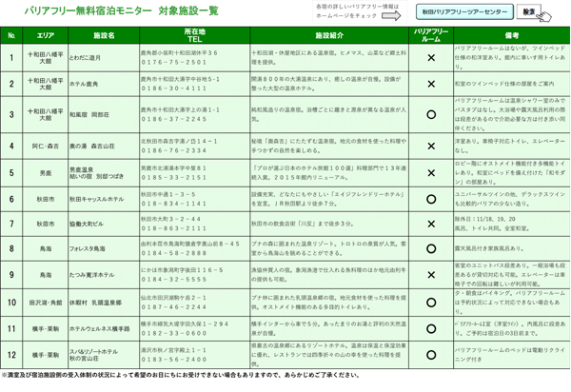Click the ○ mark in 和風宿 岡部荘 row
The height and width of the screenshot is (392, 571).
point(431,115)
